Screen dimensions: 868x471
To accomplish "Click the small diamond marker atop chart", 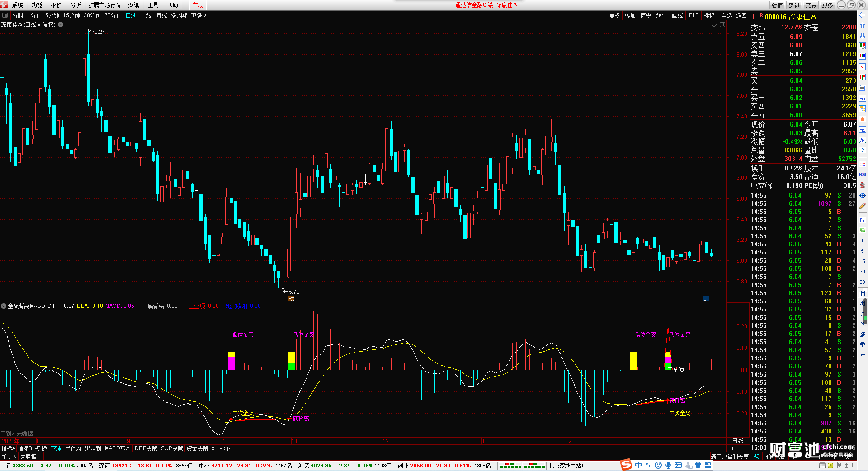I will tap(714, 25).
